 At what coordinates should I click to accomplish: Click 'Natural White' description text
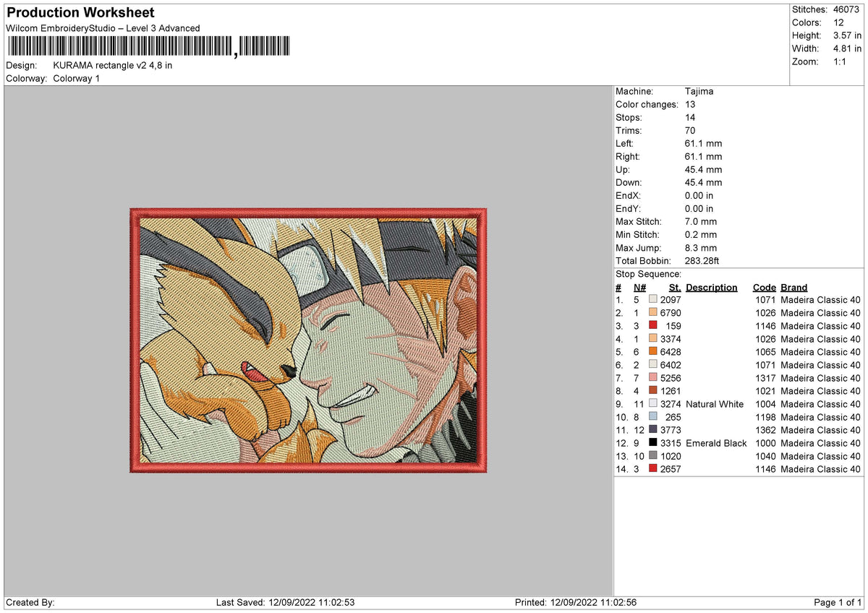tap(715, 404)
